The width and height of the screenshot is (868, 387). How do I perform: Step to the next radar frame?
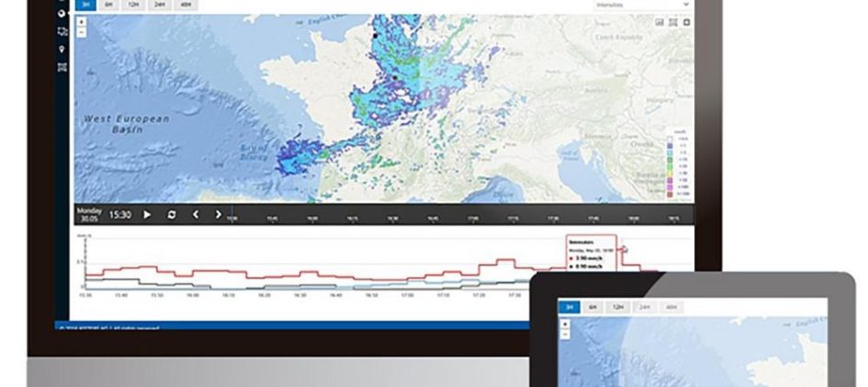(x=219, y=214)
